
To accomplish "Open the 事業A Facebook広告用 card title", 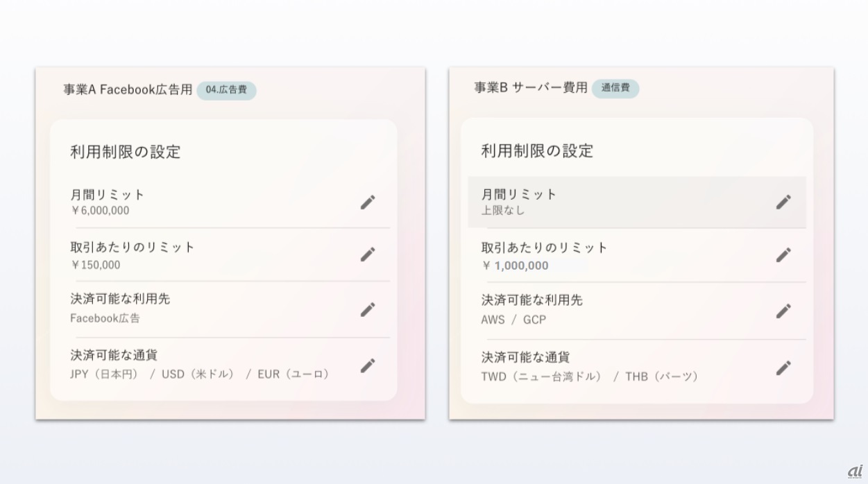I will coord(128,90).
